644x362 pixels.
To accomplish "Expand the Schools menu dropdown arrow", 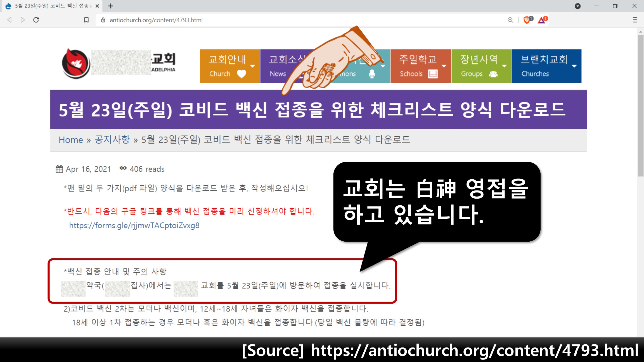I will click(444, 66).
